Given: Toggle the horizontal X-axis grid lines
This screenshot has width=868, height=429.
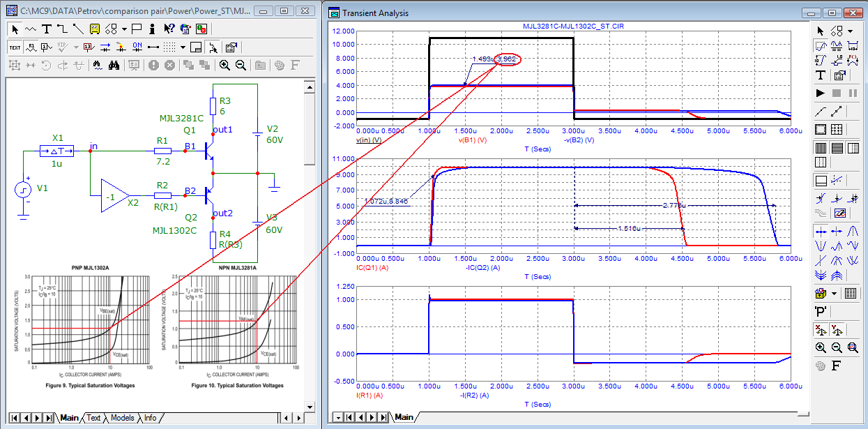Looking at the screenshot, I should (x=821, y=148).
